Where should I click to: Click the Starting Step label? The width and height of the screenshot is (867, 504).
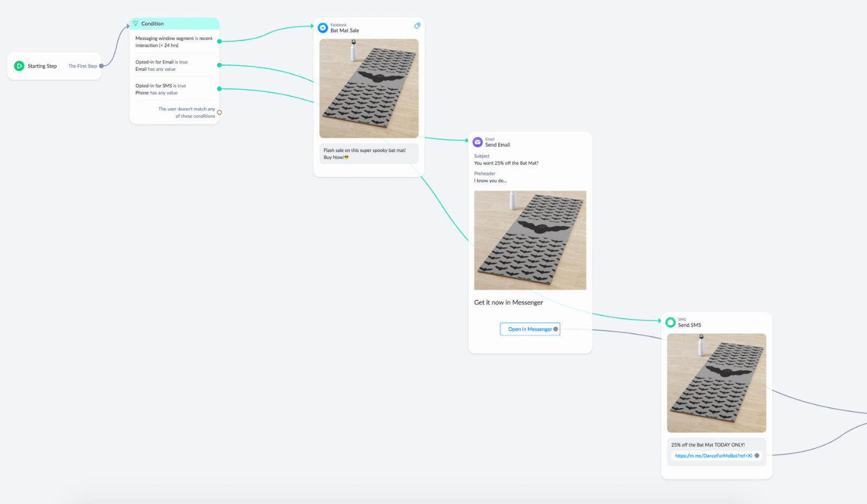tap(42, 66)
